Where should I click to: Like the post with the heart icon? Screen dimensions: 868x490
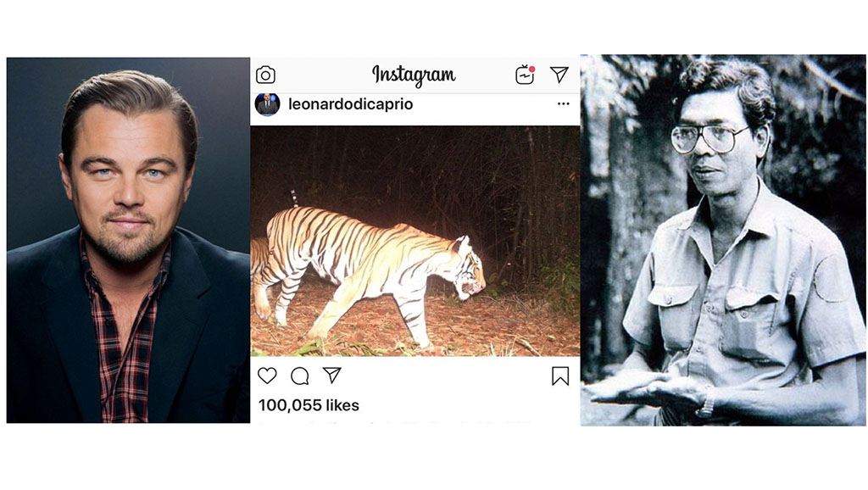267,376
